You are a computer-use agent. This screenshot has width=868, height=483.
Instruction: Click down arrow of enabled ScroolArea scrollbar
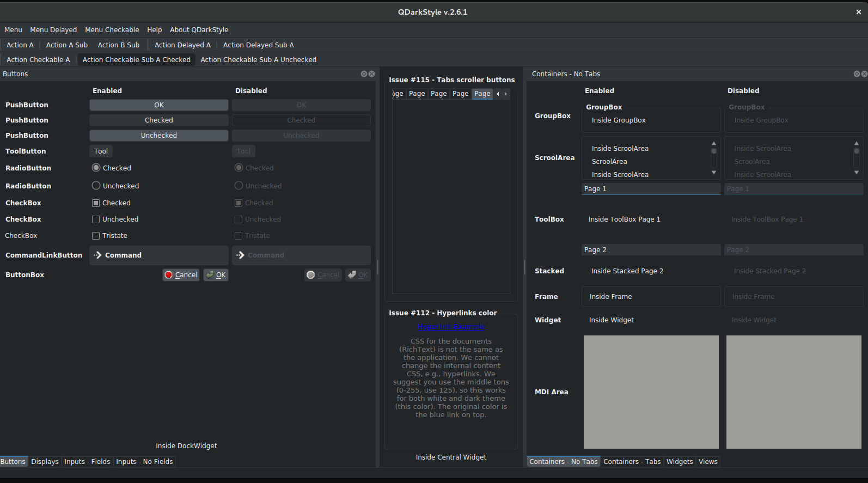(x=714, y=173)
